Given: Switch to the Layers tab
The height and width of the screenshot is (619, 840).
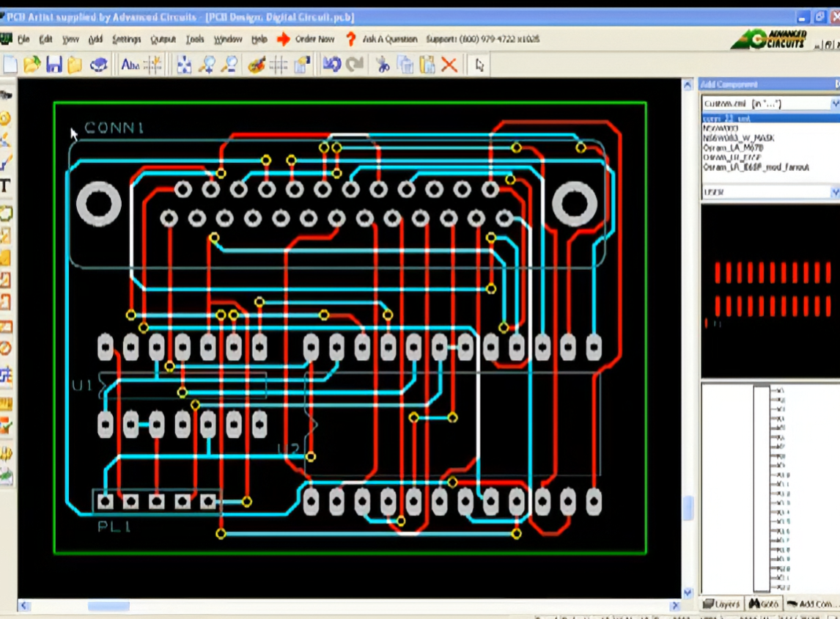Looking at the screenshot, I should pos(721,604).
